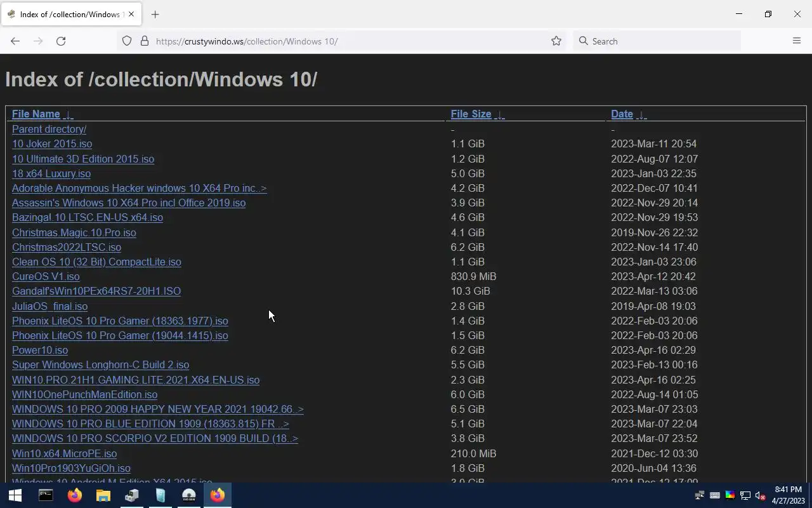This screenshot has width=812, height=508.
Task: Open a new tab with plus button
Action: (x=155, y=14)
